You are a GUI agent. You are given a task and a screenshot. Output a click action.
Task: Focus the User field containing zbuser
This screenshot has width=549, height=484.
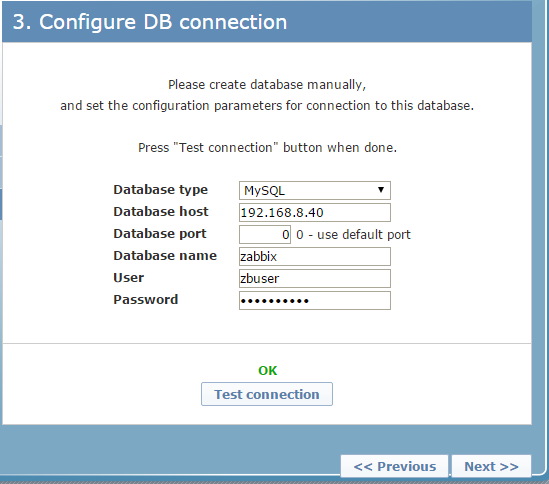click(315, 278)
